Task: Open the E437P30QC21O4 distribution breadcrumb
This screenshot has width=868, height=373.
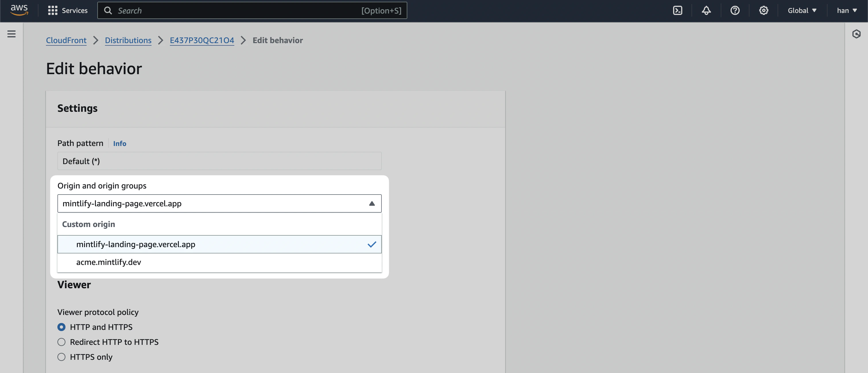Action: point(202,40)
